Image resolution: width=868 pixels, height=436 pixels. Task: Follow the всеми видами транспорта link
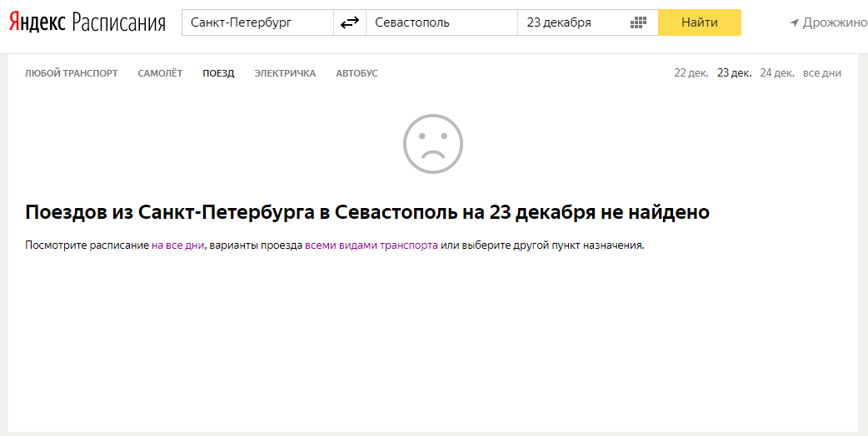tap(372, 246)
